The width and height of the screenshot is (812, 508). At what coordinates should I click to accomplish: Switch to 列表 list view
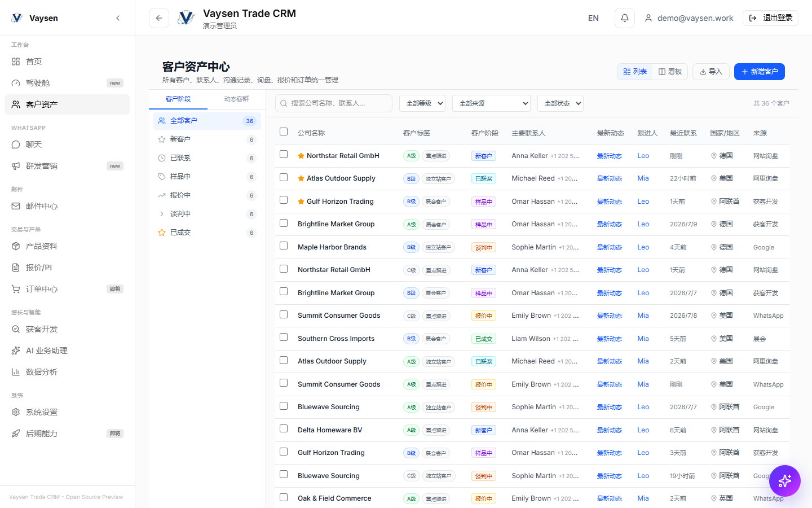635,72
